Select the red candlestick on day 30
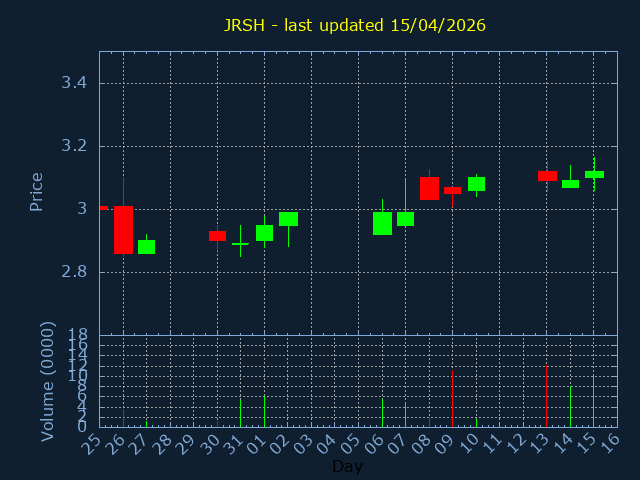 pyautogui.click(x=217, y=236)
